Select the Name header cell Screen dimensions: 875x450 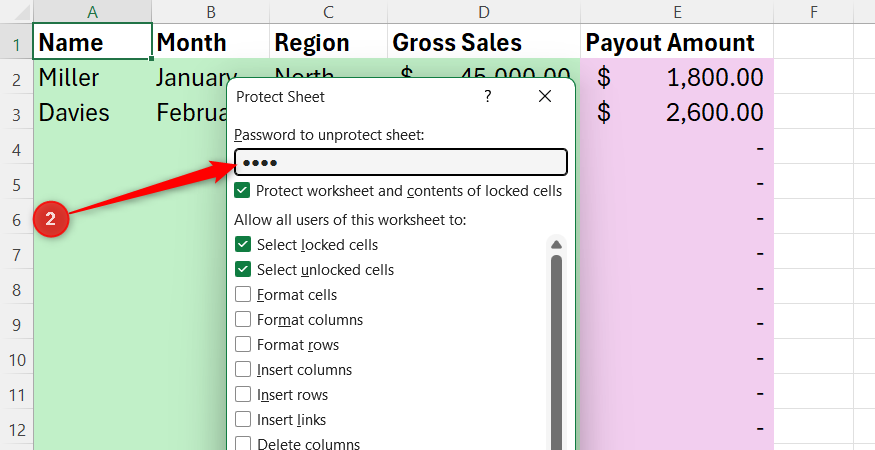tap(93, 41)
